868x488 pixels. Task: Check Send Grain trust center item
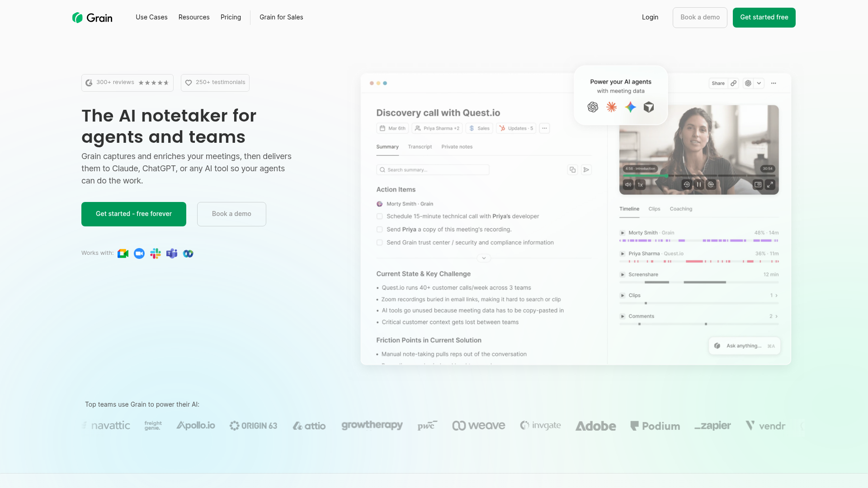click(x=380, y=243)
